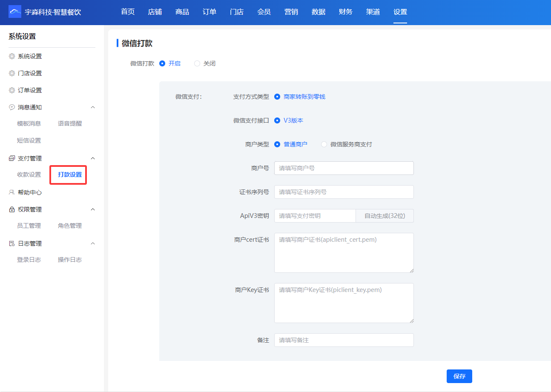The height and width of the screenshot is (392, 551).
Task: Select the 开启 radio for 微信打款
Action: coord(162,63)
